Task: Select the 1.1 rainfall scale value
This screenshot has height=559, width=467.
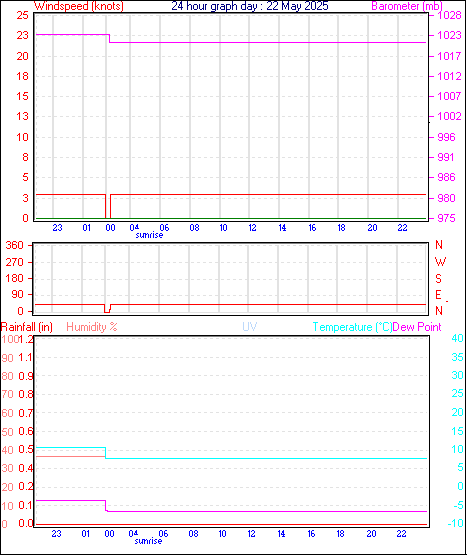Action: coord(26,358)
